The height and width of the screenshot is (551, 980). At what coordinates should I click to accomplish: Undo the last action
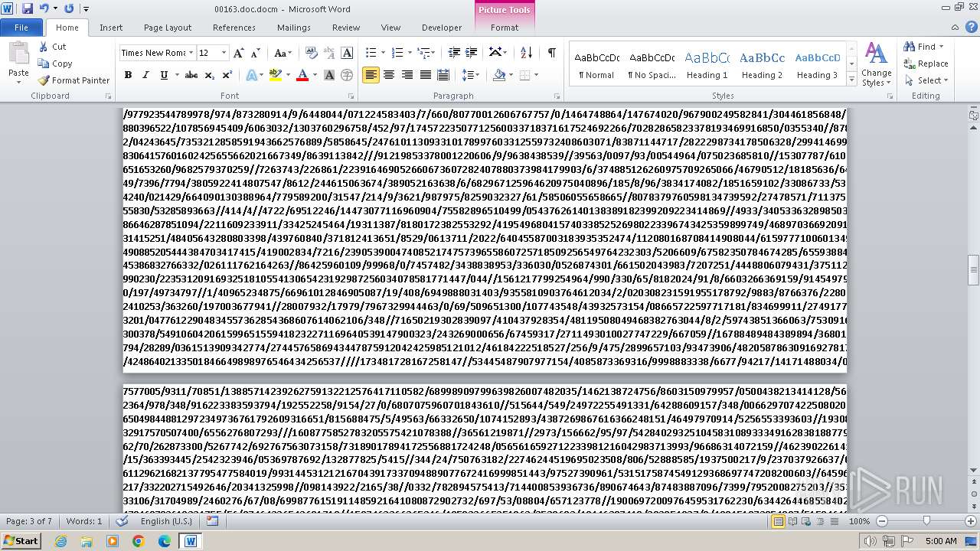(44, 9)
